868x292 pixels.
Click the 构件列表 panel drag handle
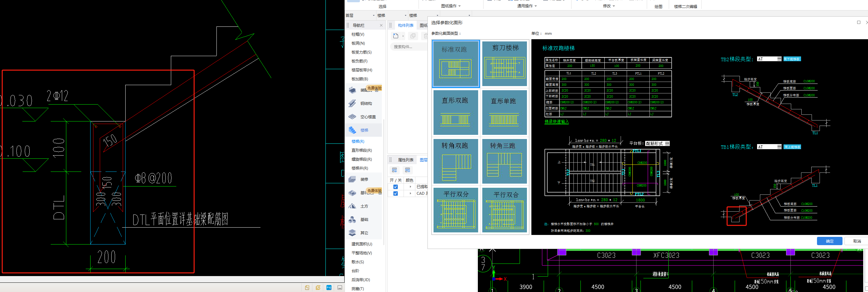pyautogui.click(x=391, y=25)
